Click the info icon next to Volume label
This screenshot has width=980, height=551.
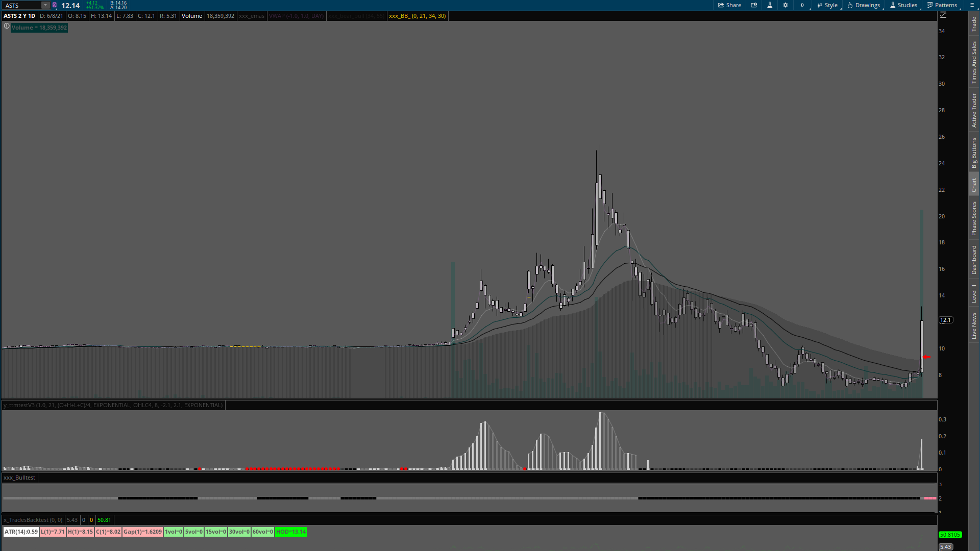(x=7, y=27)
